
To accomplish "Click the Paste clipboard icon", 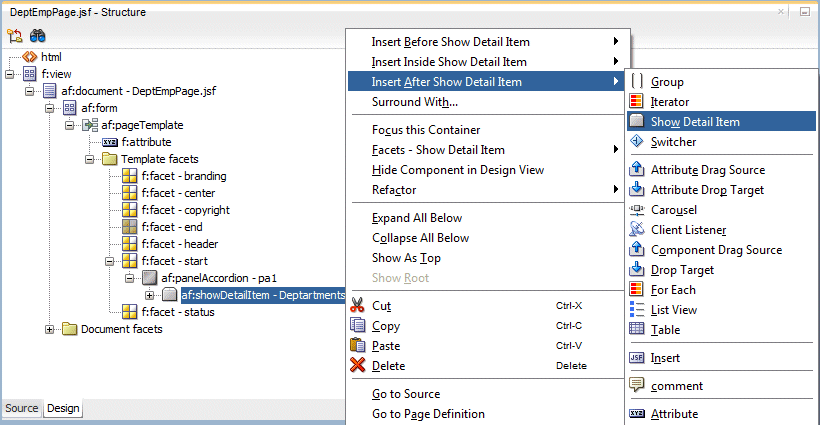I will click(x=358, y=345).
